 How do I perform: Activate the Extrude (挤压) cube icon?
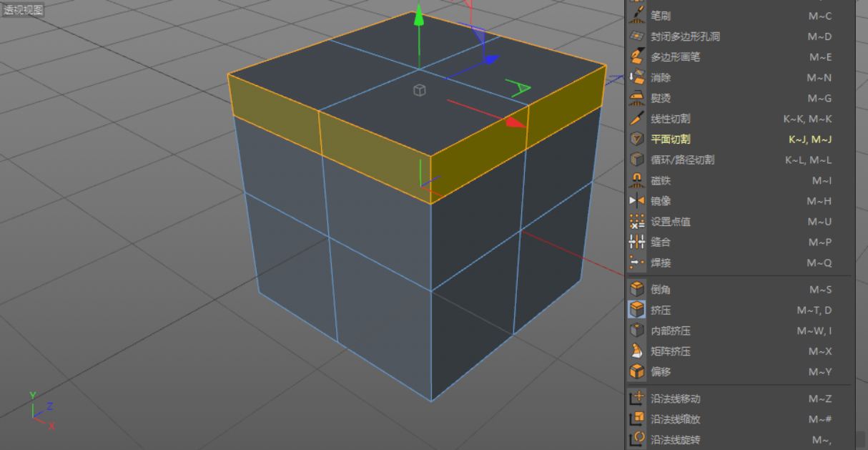point(636,310)
